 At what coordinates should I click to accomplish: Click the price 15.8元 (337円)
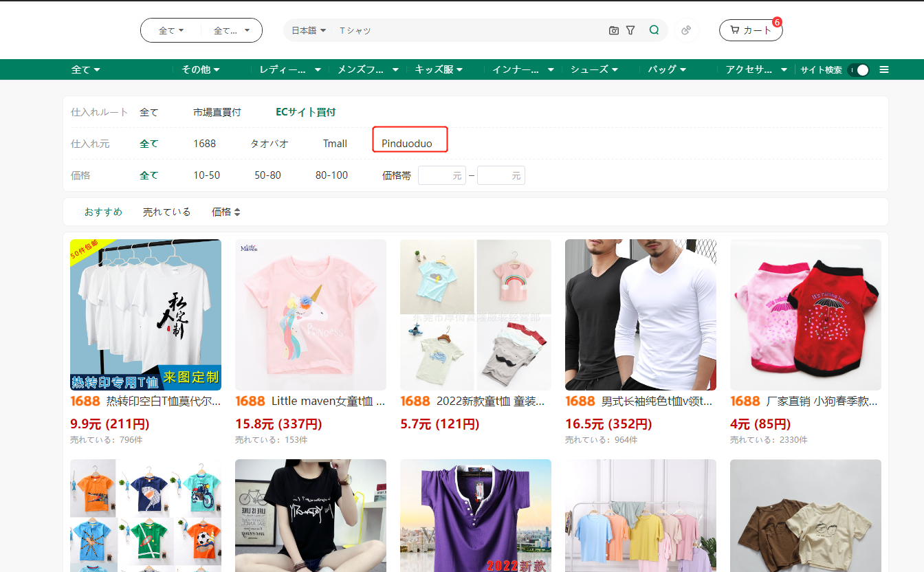pyautogui.click(x=278, y=423)
